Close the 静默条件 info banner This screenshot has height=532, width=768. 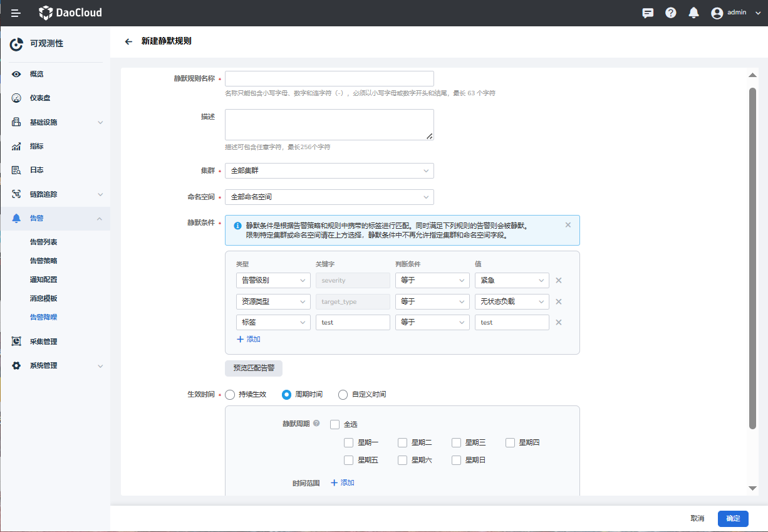tap(568, 225)
